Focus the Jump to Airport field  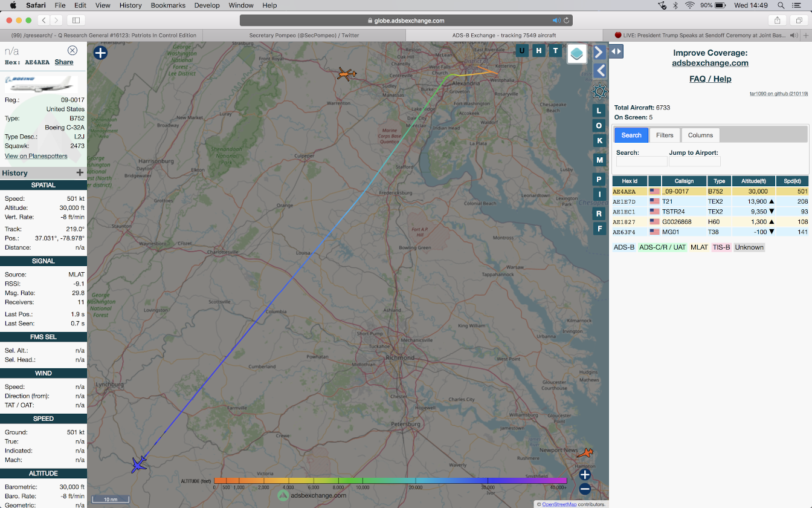695,161
